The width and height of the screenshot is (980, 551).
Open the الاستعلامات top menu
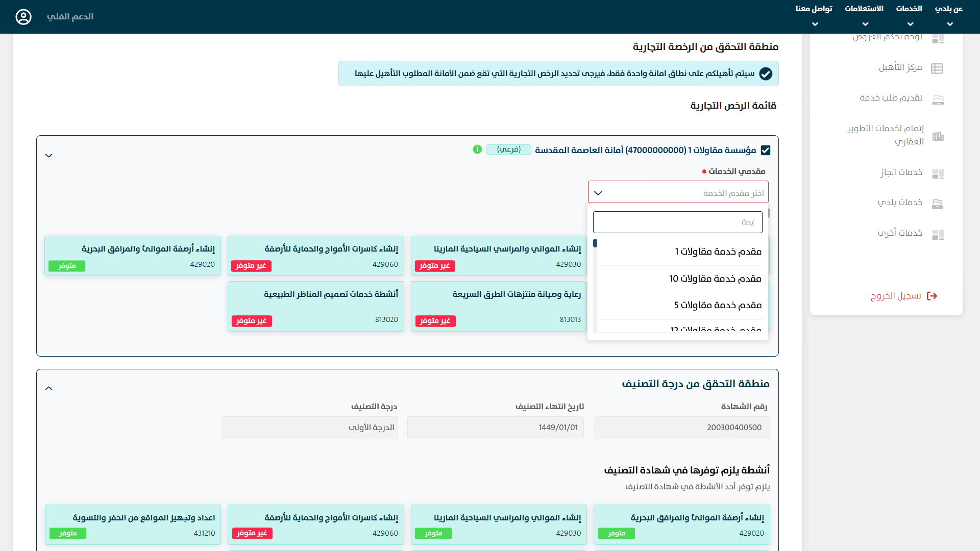pyautogui.click(x=864, y=15)
